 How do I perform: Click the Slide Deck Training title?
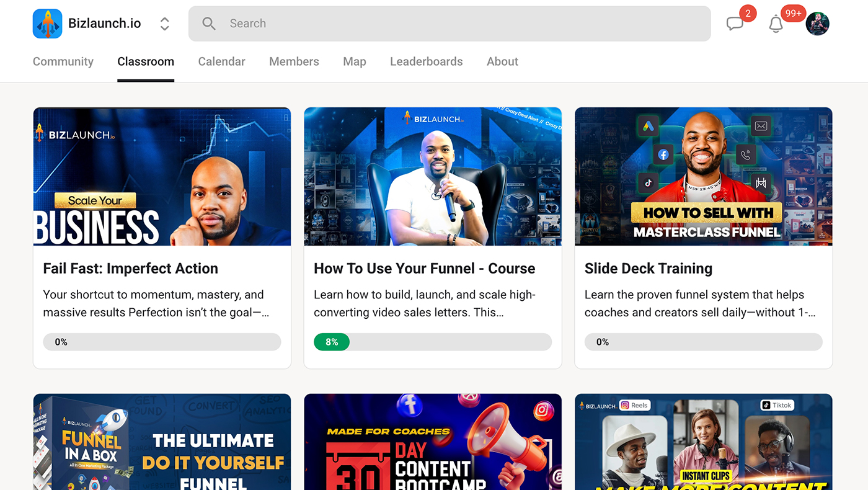[649, 269]
